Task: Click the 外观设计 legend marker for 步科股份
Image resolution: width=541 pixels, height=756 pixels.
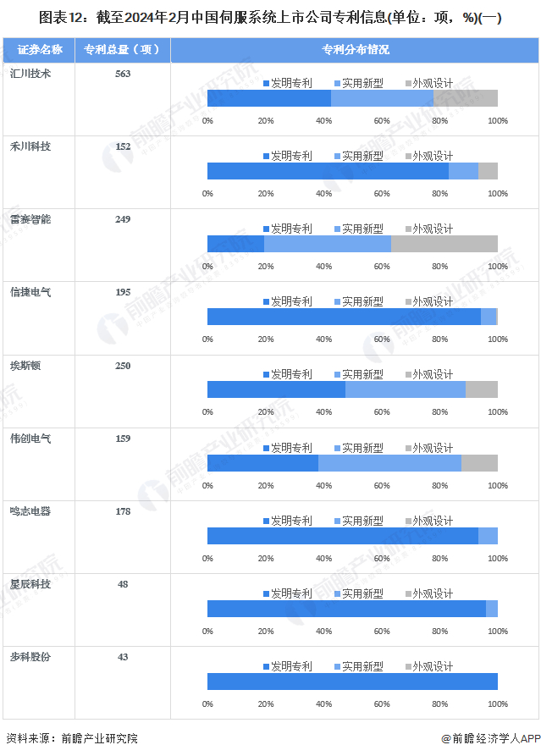Action: coord(409,667)
